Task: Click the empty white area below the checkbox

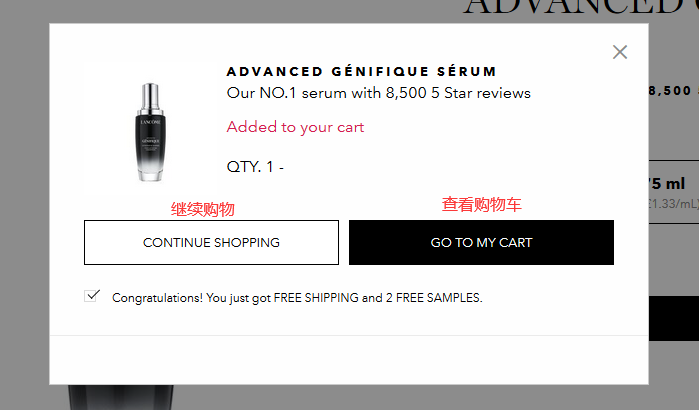Action: click(x=348, y=358)
